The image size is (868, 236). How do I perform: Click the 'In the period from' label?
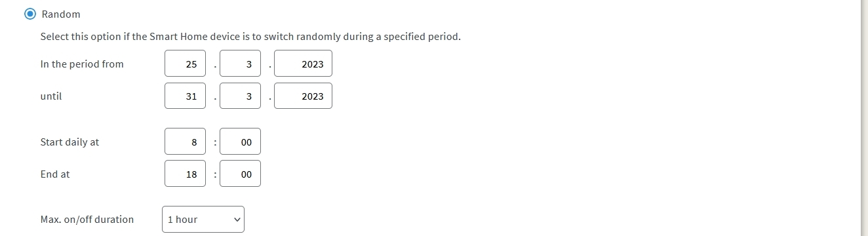coord(82,64)
